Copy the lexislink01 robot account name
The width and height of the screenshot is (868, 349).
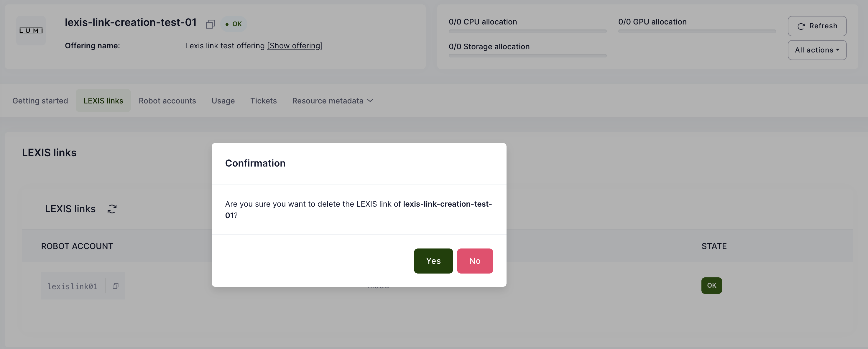116,286
